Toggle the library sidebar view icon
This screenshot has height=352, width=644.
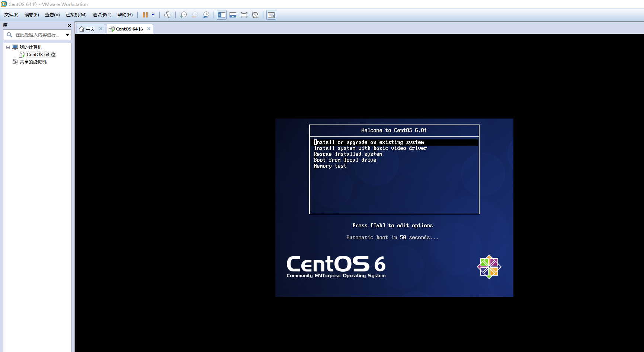pyautogui.click(x=222, y=15)
